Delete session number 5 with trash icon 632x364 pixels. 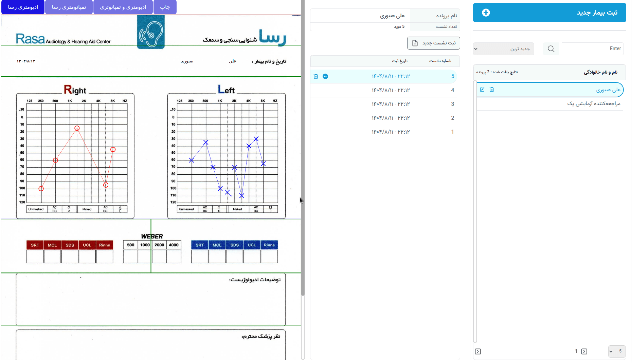315,76
